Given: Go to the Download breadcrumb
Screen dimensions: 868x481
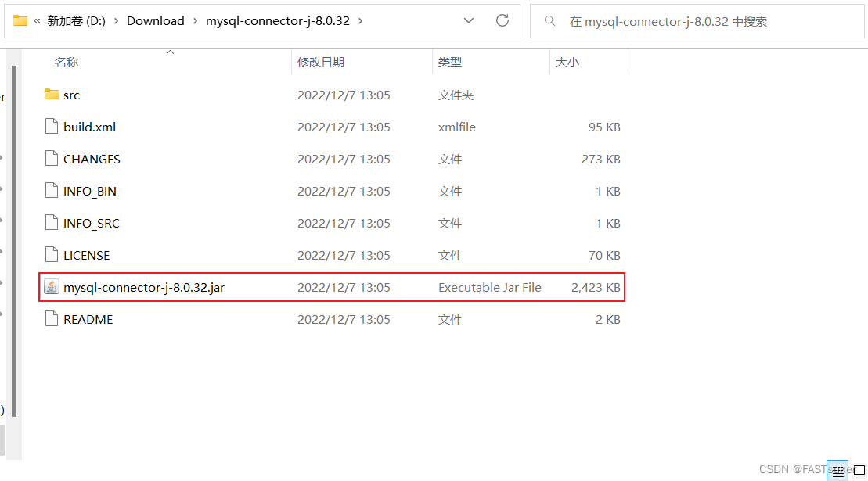Looking at the screenshot, I should pyautogui.click(x=156, y=21).
